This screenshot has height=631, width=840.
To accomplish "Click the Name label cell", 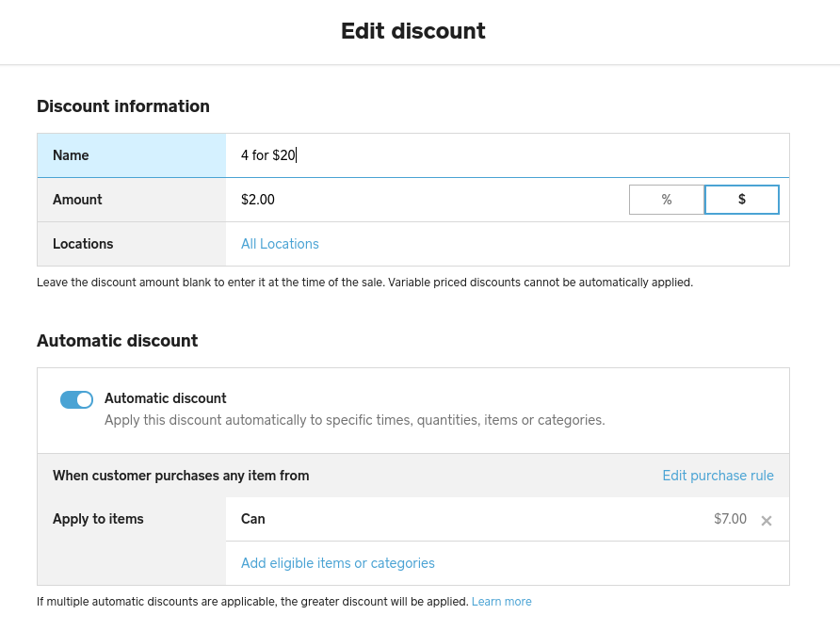I will (71, 155).
